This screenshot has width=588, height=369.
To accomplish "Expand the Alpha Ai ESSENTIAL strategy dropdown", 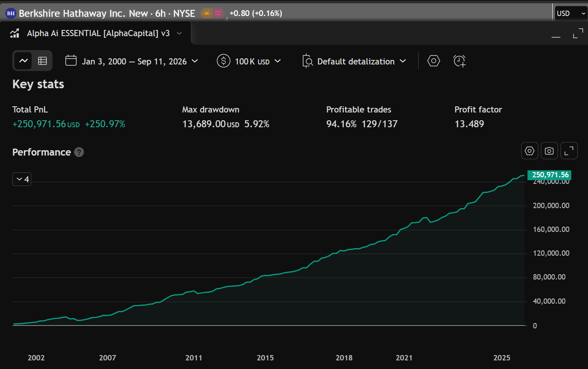I will [x=179, y=33].
